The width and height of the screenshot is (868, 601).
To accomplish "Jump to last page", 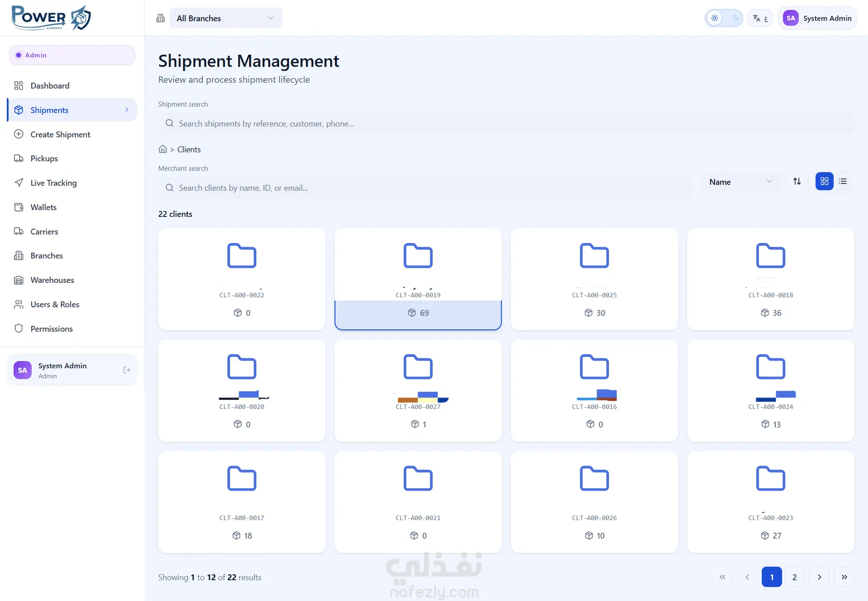I will point(844,577).
